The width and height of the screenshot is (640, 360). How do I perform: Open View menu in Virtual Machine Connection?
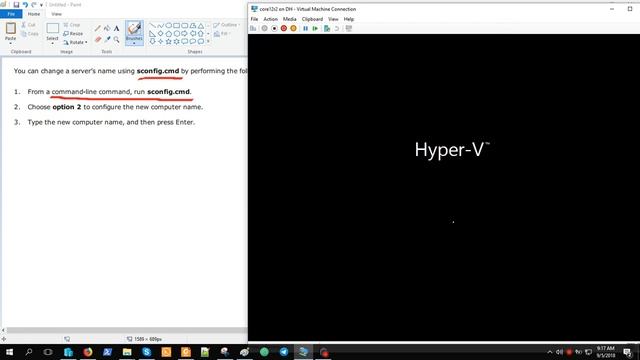click(x=333, y=19)
